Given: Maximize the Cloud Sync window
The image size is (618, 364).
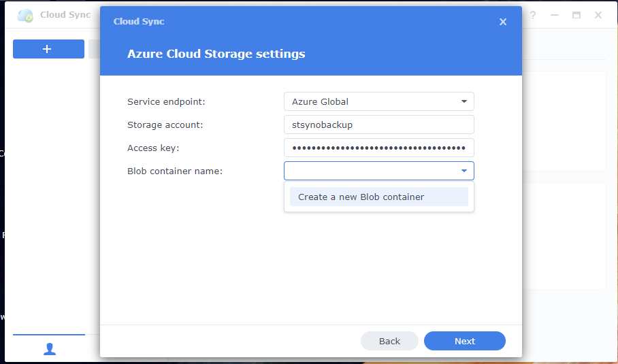Looking at the screenshot, I should tap(576, 15).
